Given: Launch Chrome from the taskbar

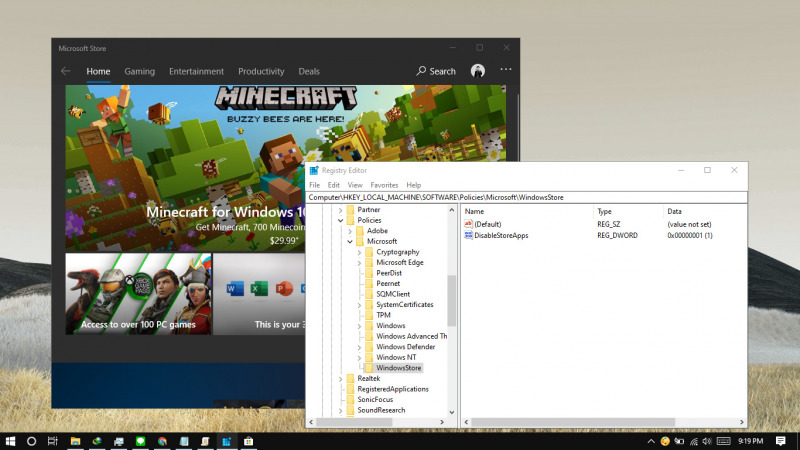Looking at the screenshot, I should click(162, 441).
